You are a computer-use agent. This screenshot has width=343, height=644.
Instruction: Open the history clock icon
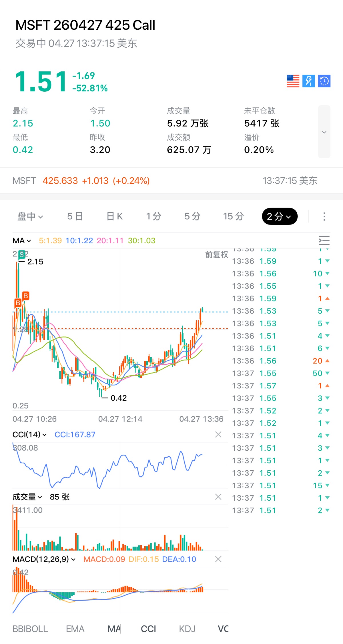pyautogui.click(x=324, y=81)
